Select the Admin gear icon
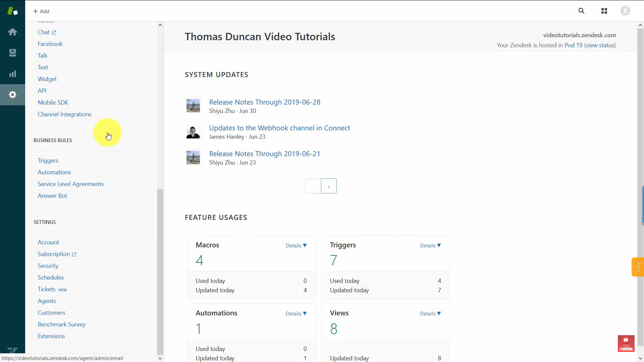The image size is (644, 362). [12, 95]
